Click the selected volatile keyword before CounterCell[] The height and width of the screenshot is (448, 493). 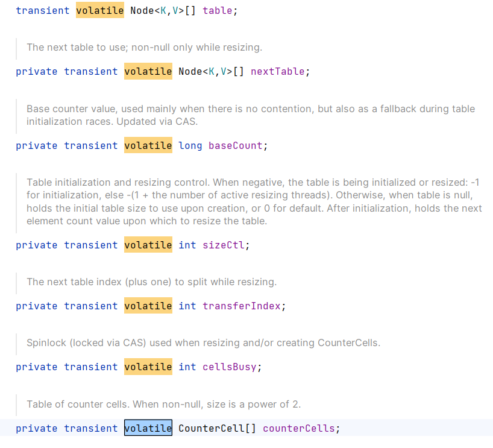pyautogui.click(x=148, y=428)
